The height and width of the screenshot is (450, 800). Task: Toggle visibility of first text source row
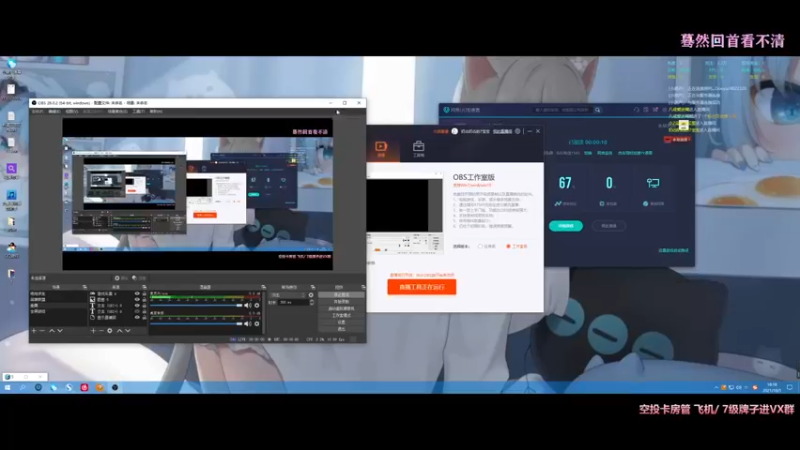pos(137,306)
